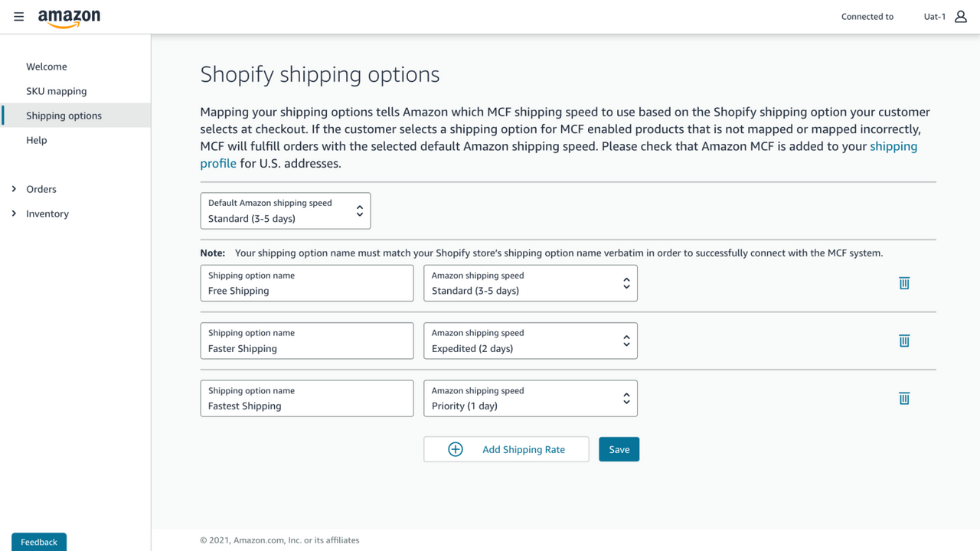Open the Uat-1 user account icon
Screen dimensions: 980x551
point(961,17)
